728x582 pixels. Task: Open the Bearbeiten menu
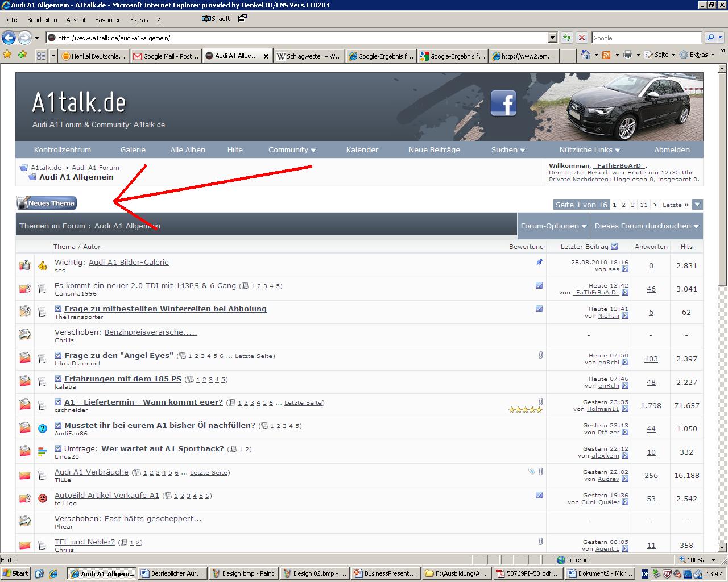[42, 19]
